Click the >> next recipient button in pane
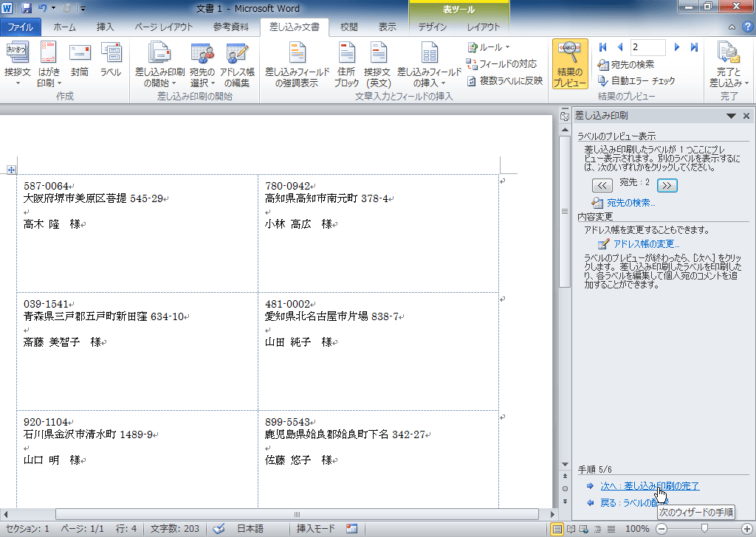This screenshot has width=756, height=537. point(667,185)
